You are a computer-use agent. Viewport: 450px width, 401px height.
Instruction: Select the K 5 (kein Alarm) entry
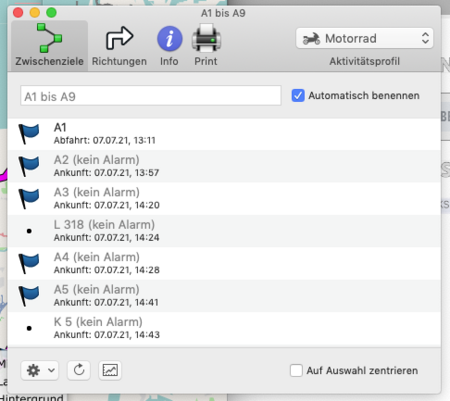coord(224,328)
